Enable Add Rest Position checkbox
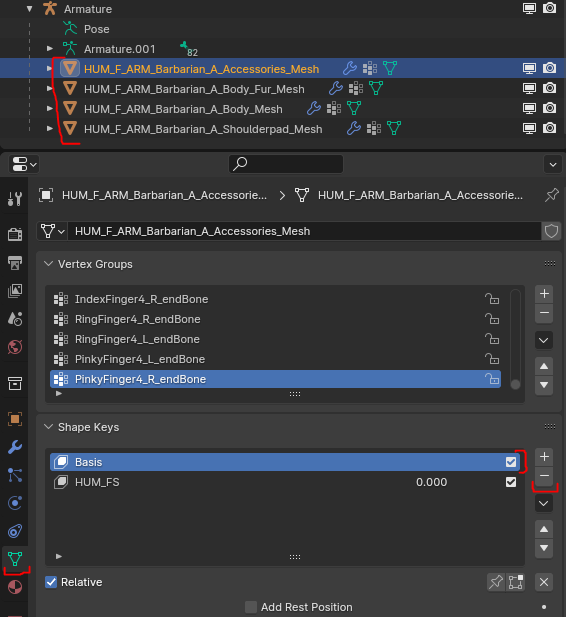 coord(251,607)
